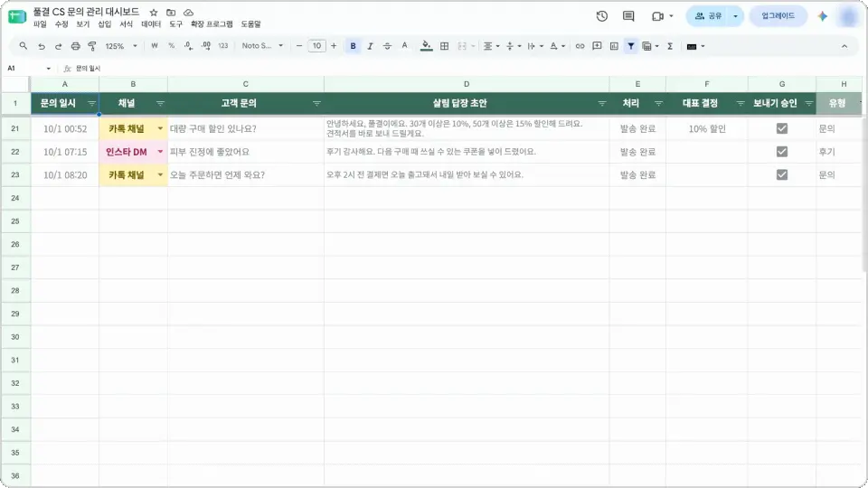This screenshot has width=868, height=488.
Task: Open filter for 채널 column
Action: tap(161, 103)
